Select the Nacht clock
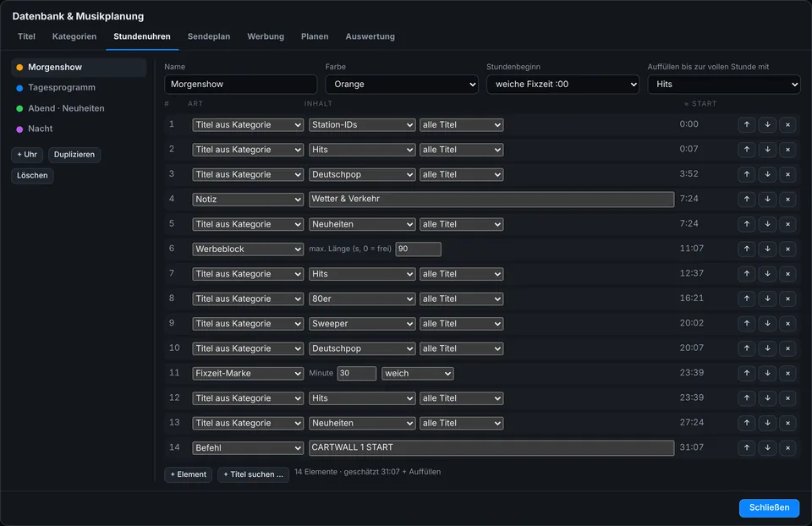 click(79, 129)
